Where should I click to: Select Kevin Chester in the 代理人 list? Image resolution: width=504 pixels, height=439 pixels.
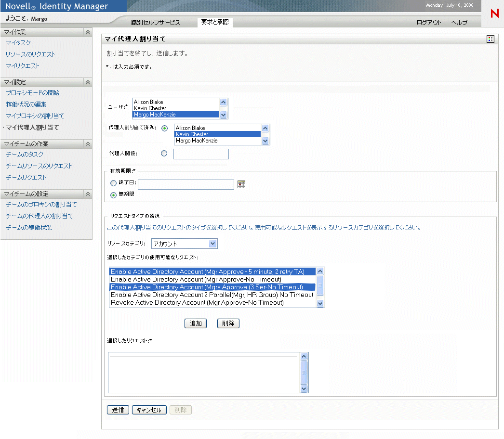click(218, 134)
